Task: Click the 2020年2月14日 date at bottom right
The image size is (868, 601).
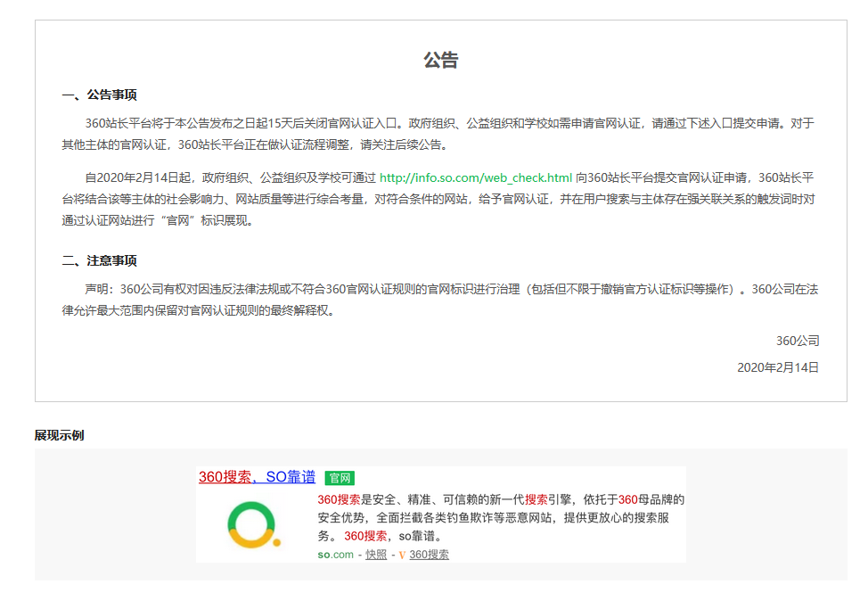Action: (x=778, y=367)
